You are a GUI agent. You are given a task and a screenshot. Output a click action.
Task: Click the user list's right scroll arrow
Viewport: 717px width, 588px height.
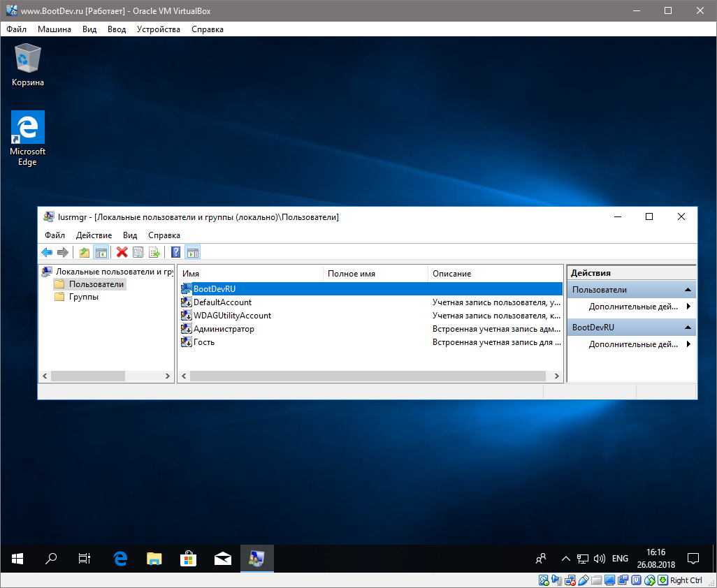point(556,376)
